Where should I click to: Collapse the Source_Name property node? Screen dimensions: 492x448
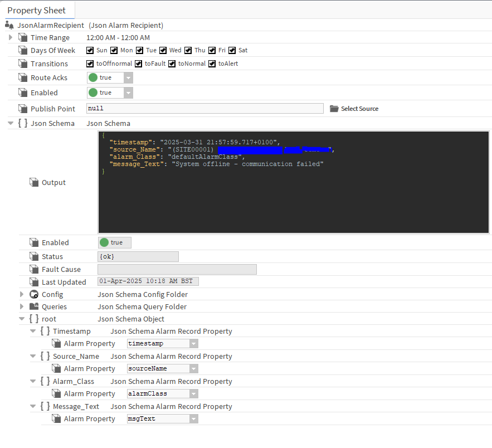point(33,356)
